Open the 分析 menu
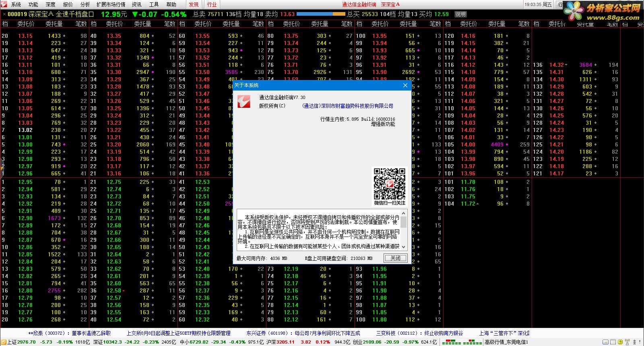644x346 pixels. tap(85, 4)
